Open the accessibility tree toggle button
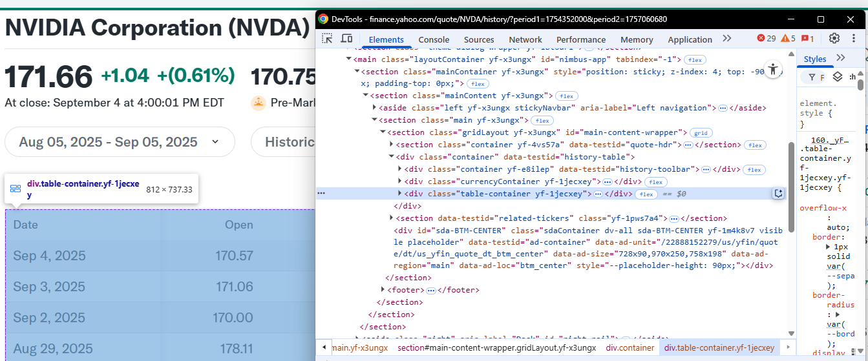The height and width of the screenshot is (361, 868). tap(773, 69)
